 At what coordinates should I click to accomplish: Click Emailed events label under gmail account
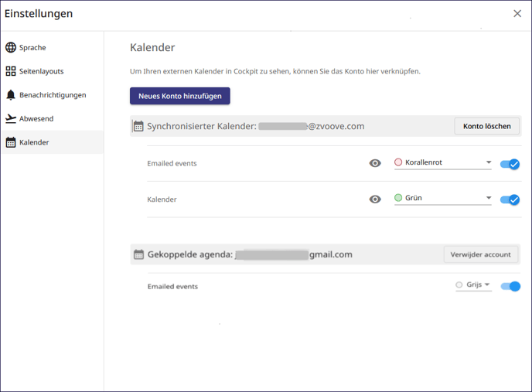[x=172, y=286]
